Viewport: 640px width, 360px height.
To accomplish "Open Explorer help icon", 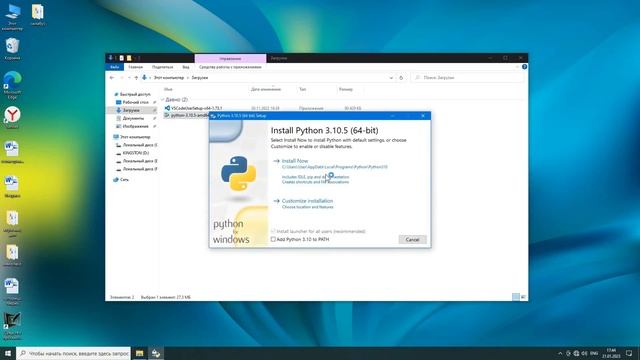I will pos(524,67).
